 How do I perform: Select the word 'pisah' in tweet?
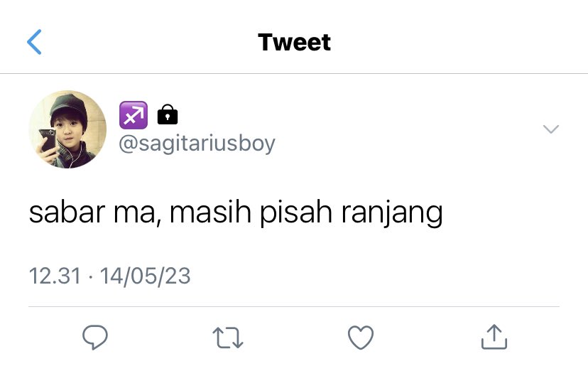coord(296,214)
